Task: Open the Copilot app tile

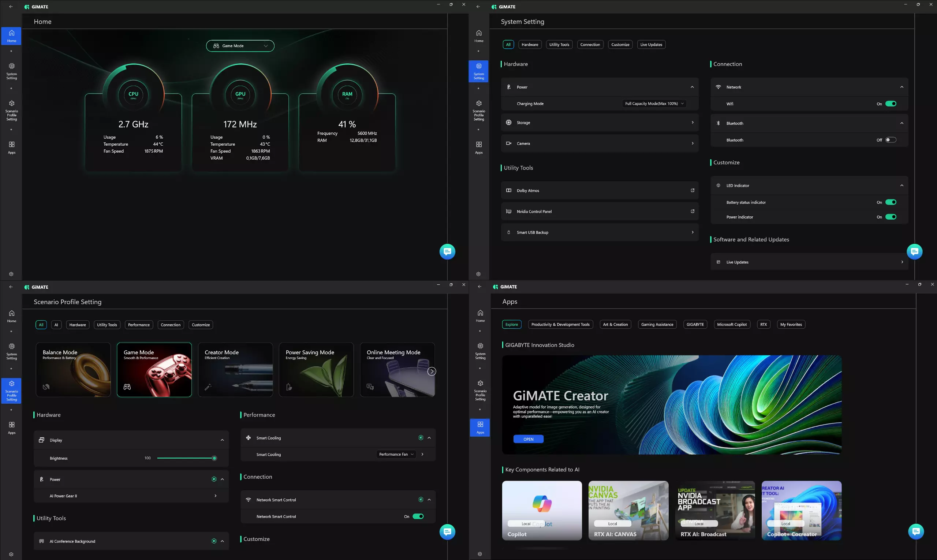Action: 542,511
